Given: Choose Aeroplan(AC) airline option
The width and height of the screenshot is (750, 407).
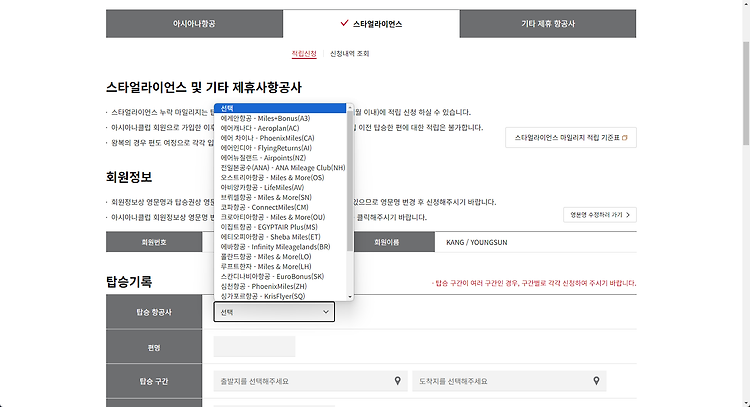Looking at the screenshot, I should 280,128.
